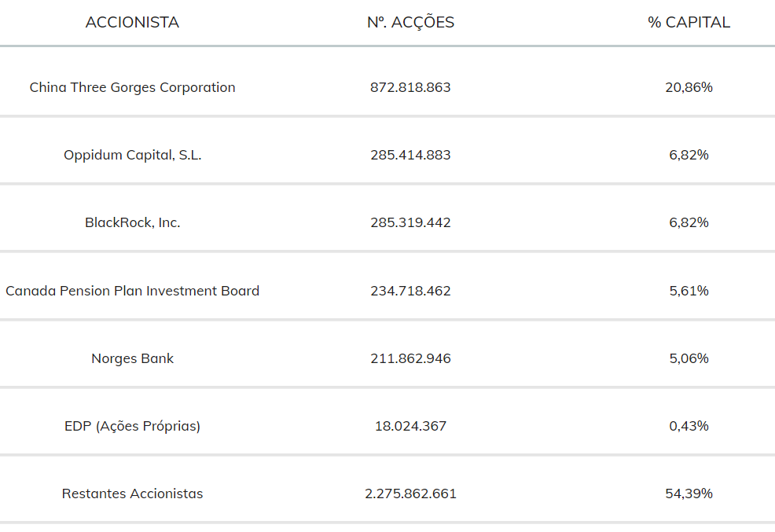This screenshot has width=775, height=532.
Task: Click the 20,86% capital value
Action: click(x=689, y=87)
